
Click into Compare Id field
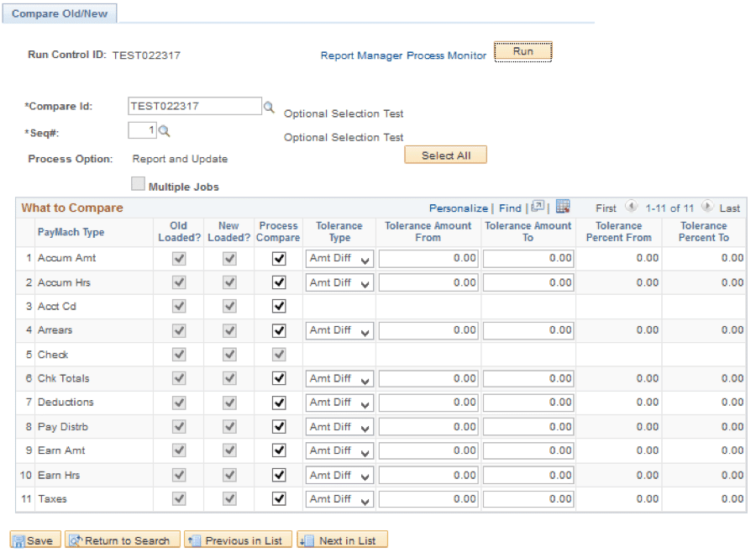click(x=195, y=106)
